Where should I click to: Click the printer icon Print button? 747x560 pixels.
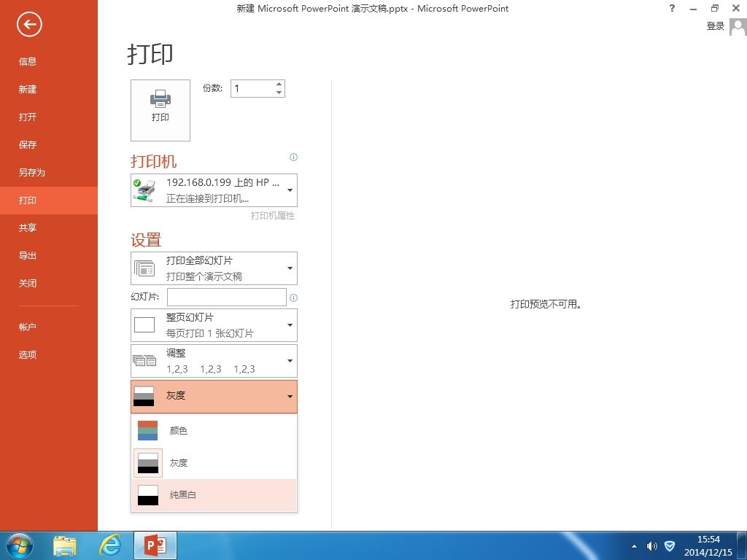click(x=160, y=111)
